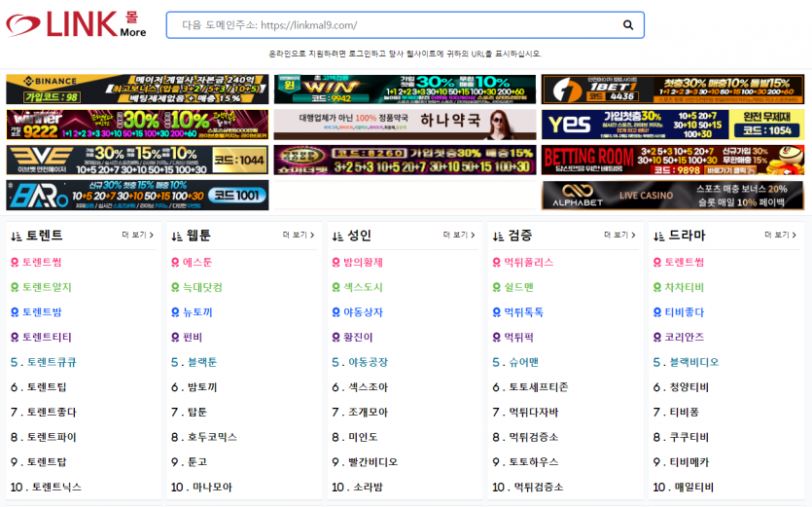
Task: Open the 토렌트닉스 link
Action: click(x=56, y=488)
